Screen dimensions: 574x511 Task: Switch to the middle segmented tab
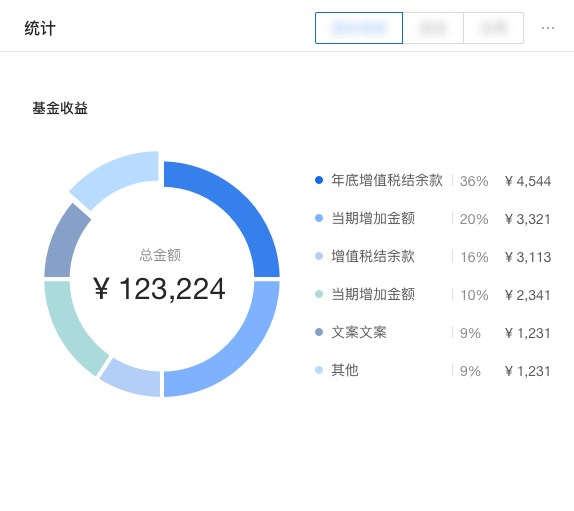pos(433,28)
